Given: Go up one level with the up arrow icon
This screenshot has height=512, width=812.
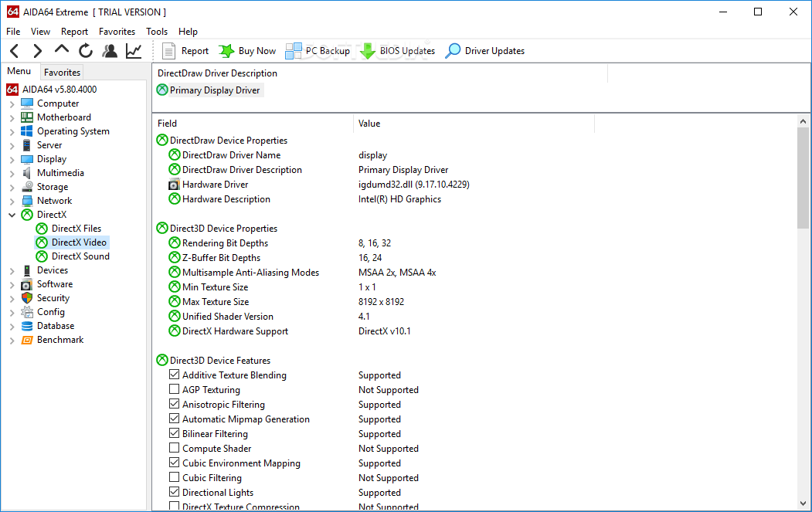Looking at the screenshot, I should (x=62, y=49).
